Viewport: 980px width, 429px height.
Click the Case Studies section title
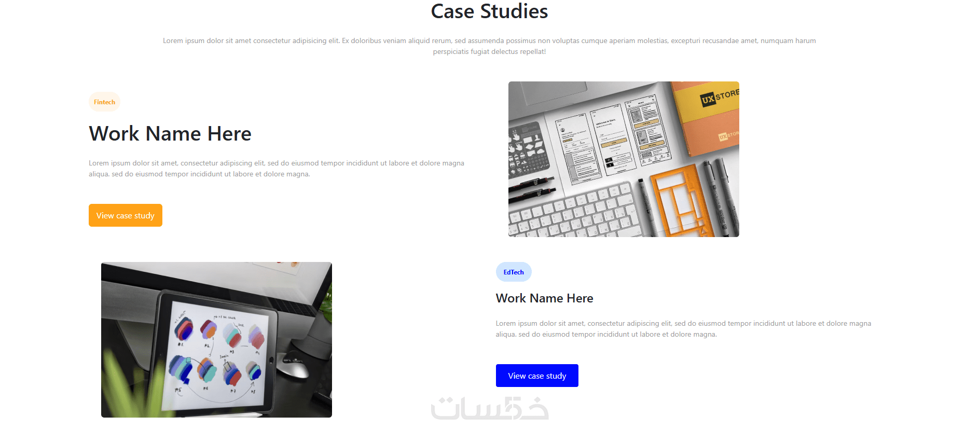pos(489,11)
